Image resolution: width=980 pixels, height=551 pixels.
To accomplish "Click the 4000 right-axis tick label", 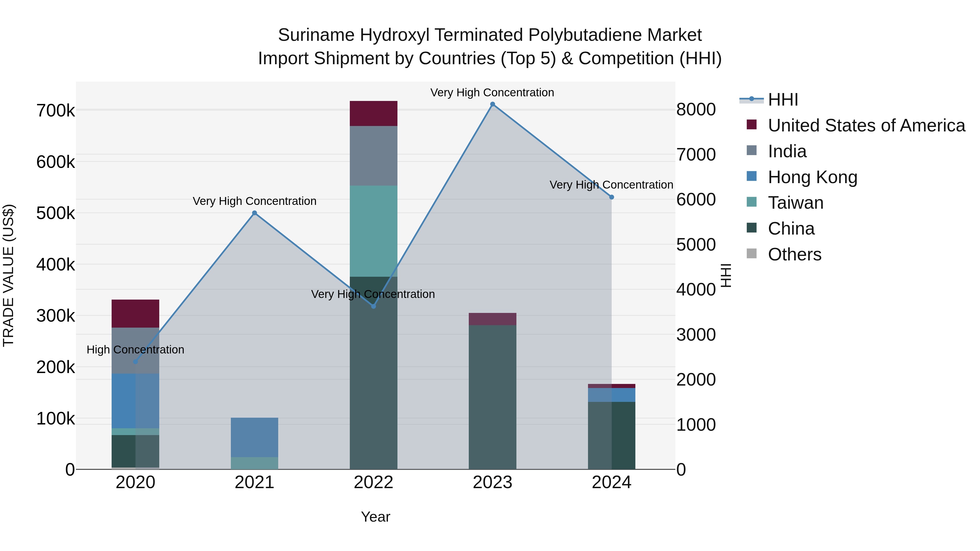I will click(696, 290).
